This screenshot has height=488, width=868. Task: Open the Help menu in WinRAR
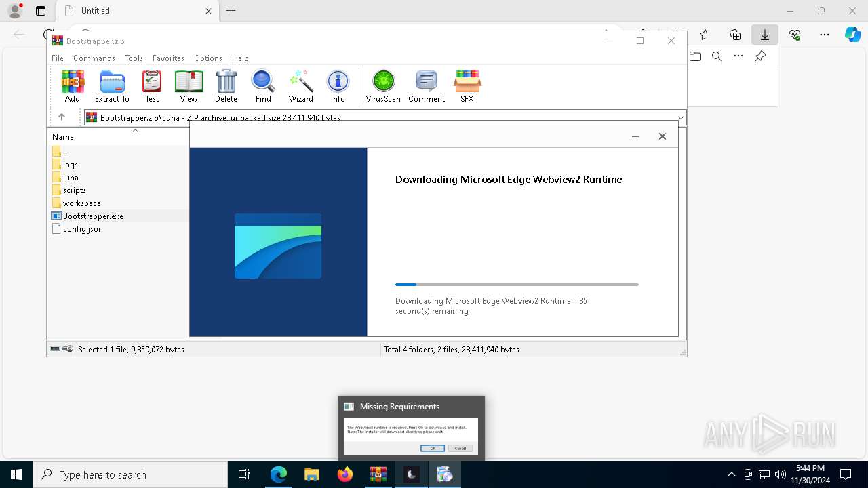click(240, 58)
